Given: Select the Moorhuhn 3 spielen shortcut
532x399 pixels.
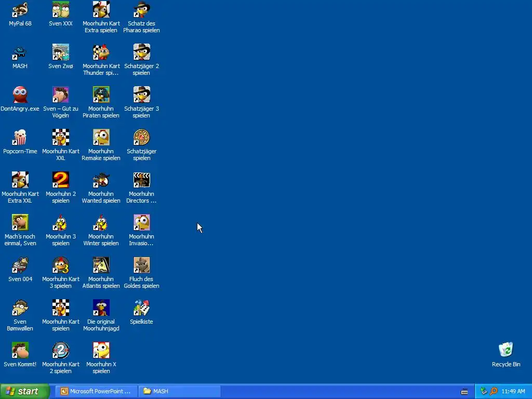Looking at the screenshot, I should click(61, 222).
